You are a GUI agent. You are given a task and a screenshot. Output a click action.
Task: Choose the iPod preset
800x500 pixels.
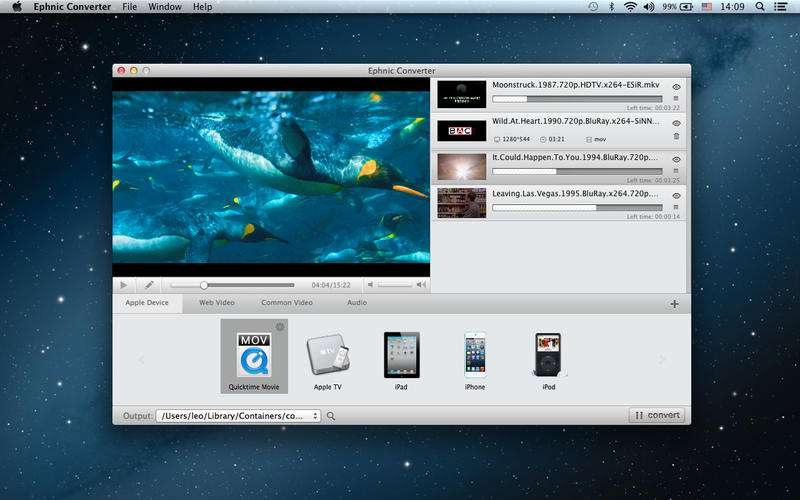(548, 361)
